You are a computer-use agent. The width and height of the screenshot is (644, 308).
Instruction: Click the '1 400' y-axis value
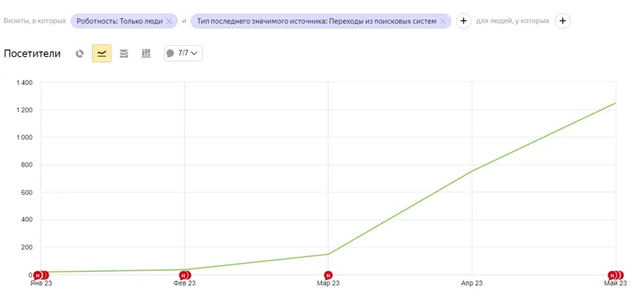(x=25, y=82)
